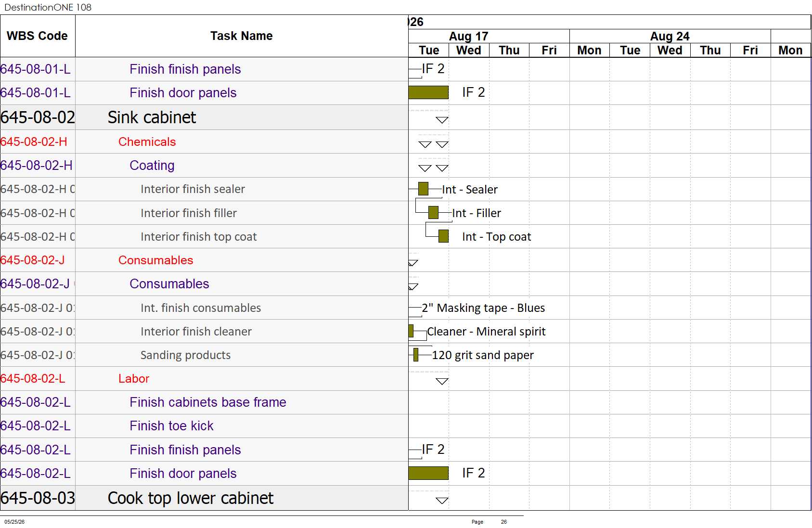
Task: Click the Sanding products task bar
Action: coord(416,354)
